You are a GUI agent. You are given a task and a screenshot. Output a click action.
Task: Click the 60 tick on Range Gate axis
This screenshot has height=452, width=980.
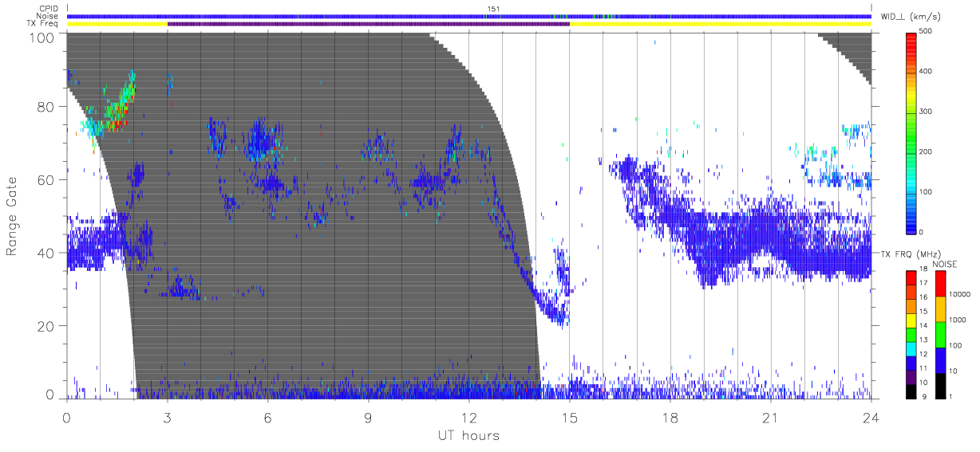pyautogui.click(x=46, y=180)
